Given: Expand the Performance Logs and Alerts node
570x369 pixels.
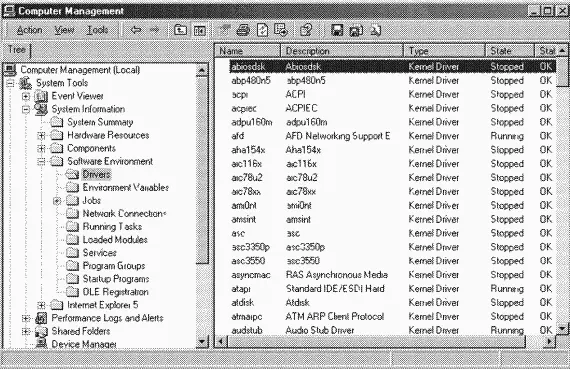Looking at the screenshot, I should 26,319.
